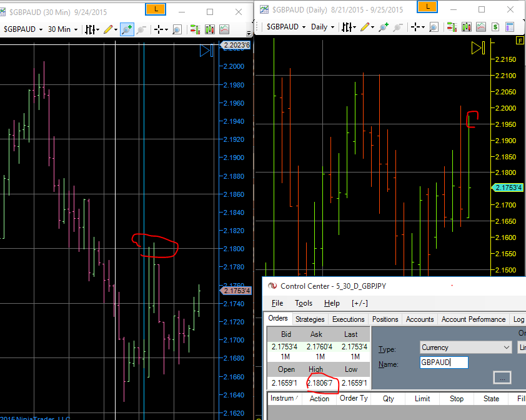
Task: Sort by State column header
Action: tap(491, 399)
